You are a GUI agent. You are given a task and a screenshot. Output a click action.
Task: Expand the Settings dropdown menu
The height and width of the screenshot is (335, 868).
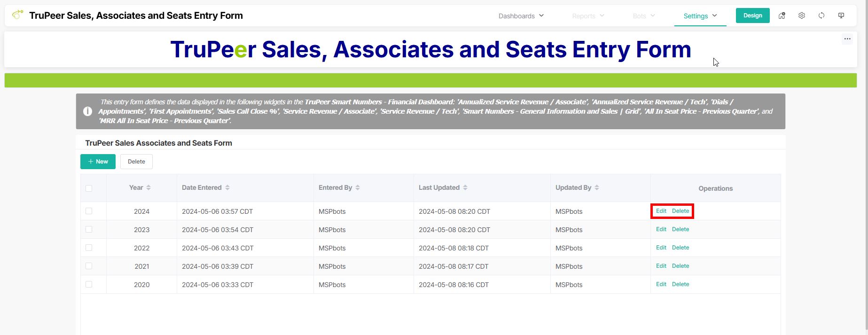tap(700, 16)
